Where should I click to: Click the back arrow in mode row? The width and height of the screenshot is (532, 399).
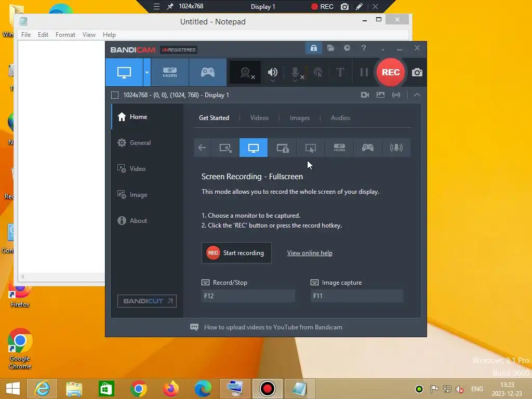click(x=202, y=148)
